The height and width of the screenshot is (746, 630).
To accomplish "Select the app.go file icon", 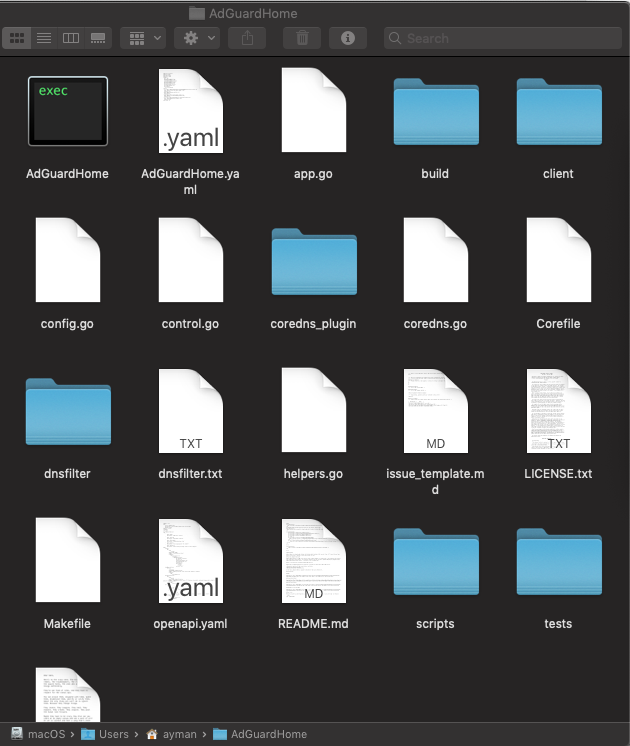I will coord(314,110).
